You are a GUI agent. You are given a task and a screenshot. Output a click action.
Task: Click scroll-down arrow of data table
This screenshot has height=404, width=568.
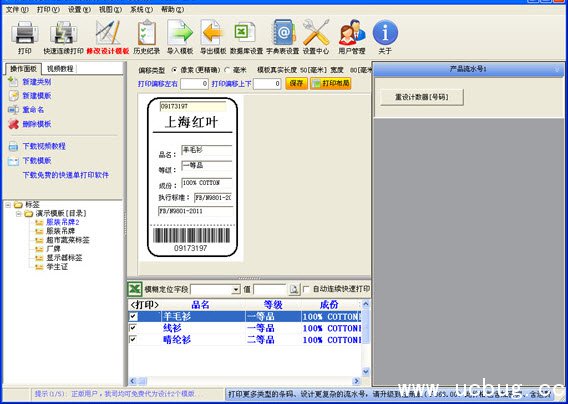(x=366, y=371)
